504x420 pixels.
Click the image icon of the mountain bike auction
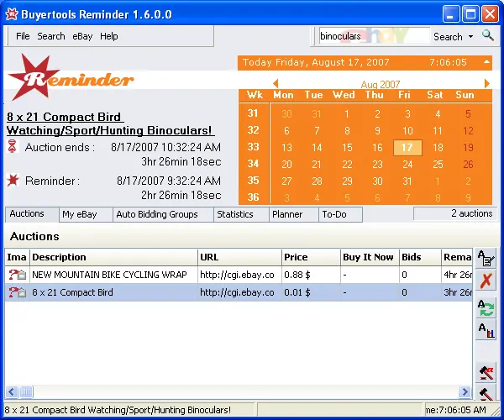point(17,275)
